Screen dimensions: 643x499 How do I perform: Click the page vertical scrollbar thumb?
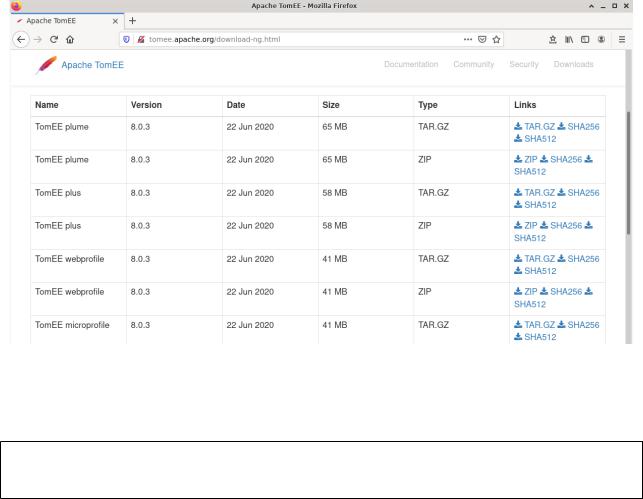[628, 173]
